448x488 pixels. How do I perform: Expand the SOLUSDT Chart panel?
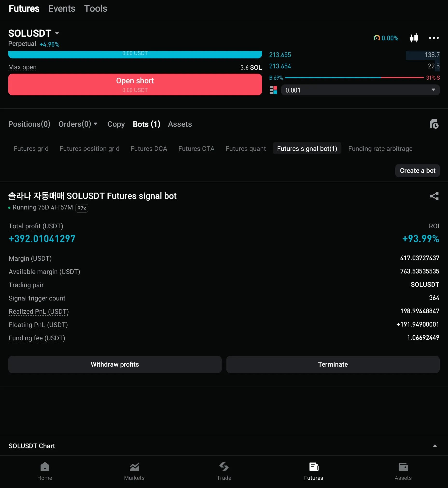[x=435, y=446]
